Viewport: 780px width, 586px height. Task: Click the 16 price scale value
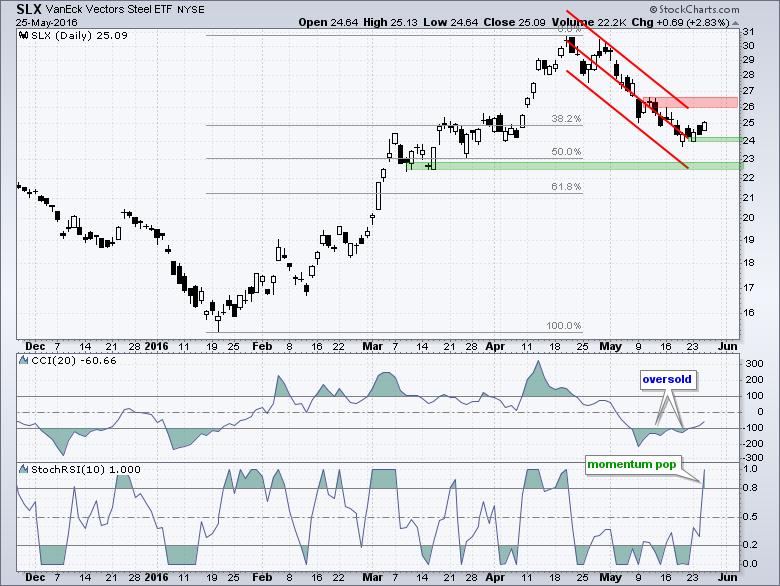pyautogui.click(x=748, y=312)
